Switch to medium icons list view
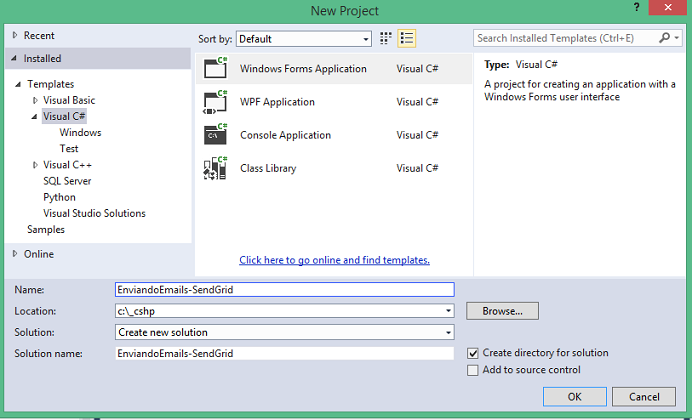This screenshot has height=420, width=692. (x=406, y=38)
